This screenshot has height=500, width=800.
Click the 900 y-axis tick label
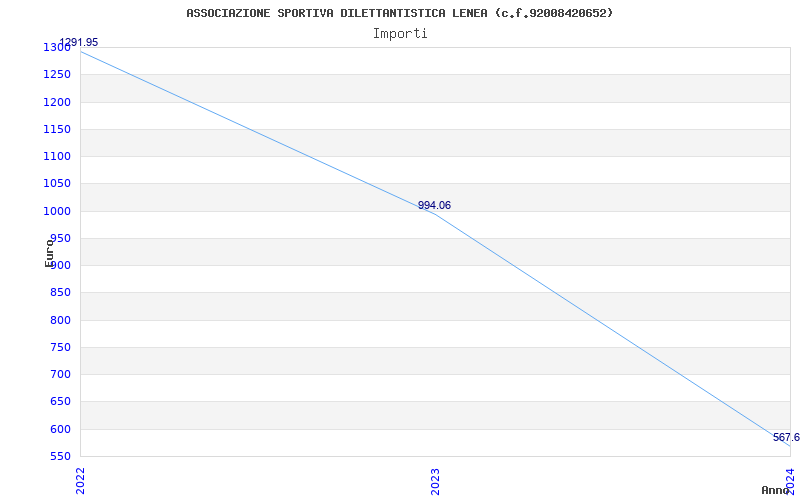60,265
